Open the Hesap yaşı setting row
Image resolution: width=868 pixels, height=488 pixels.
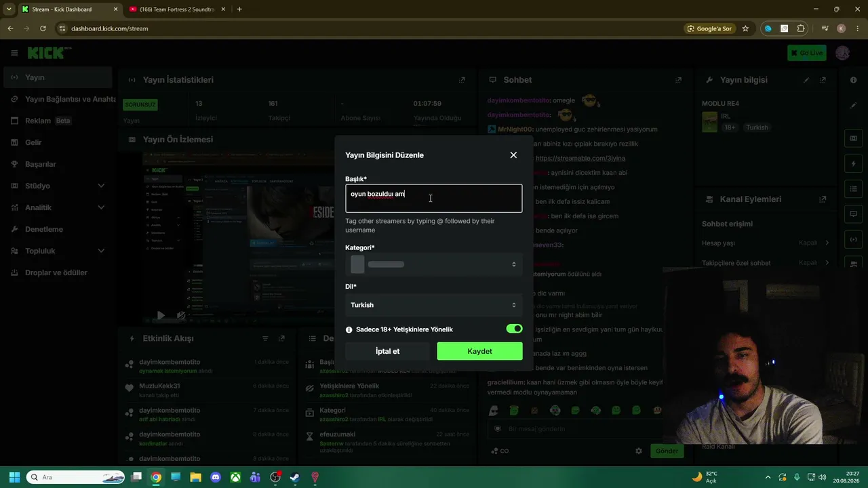pyautogui.click(x=766, y=243)
